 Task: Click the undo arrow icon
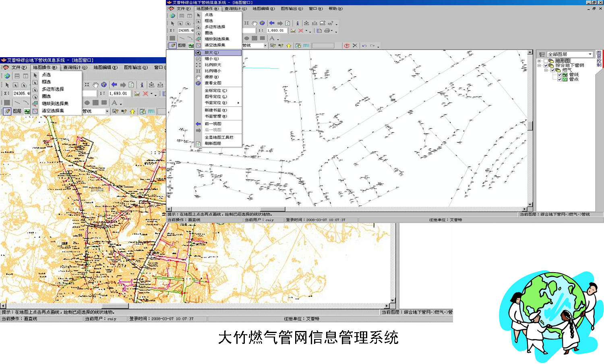coord(364,45)
